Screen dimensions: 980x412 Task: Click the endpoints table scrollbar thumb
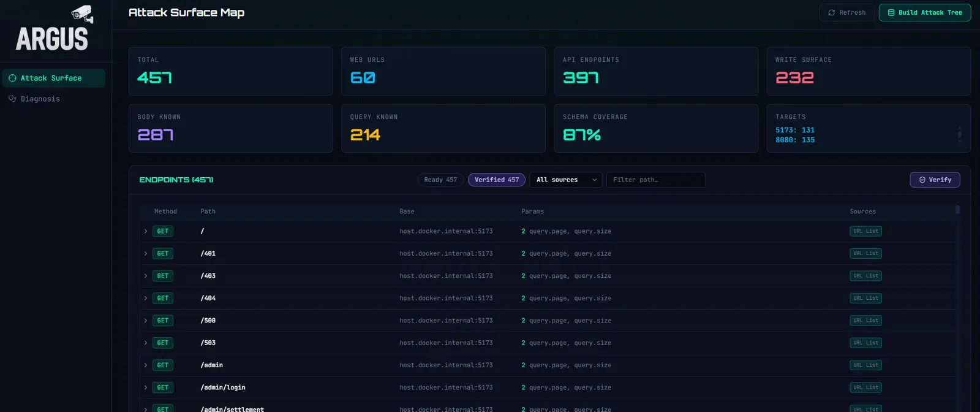click(x=957, y=210)
